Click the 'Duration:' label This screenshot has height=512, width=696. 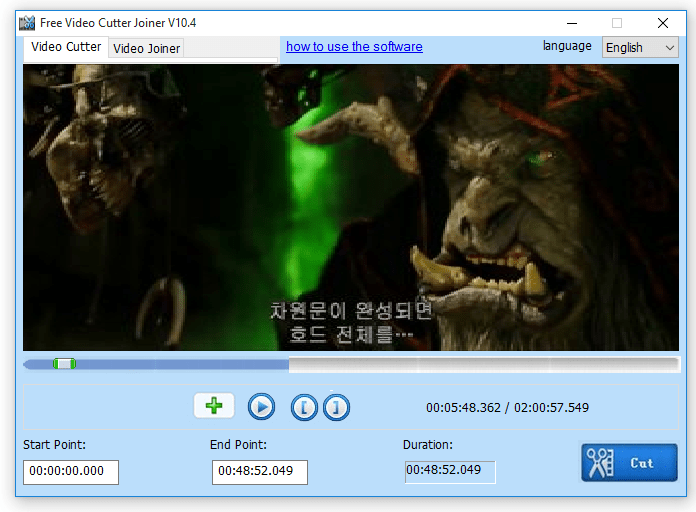tap(427, 445)
